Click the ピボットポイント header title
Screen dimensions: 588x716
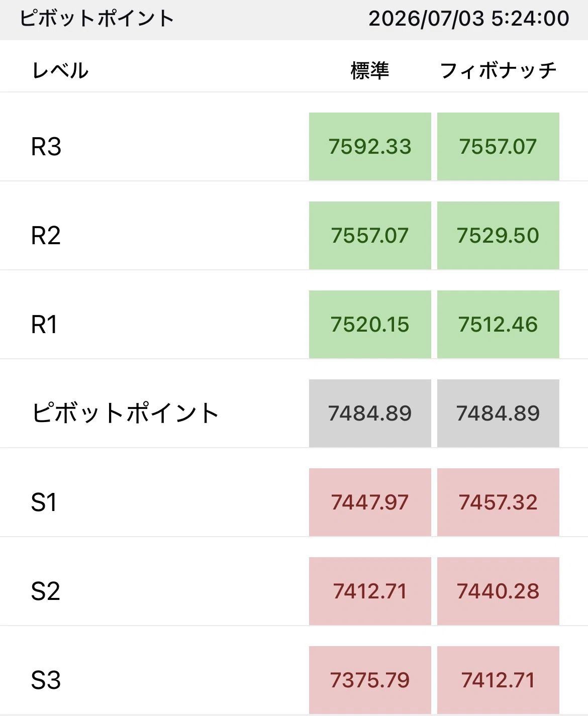[x=97, y=19]
